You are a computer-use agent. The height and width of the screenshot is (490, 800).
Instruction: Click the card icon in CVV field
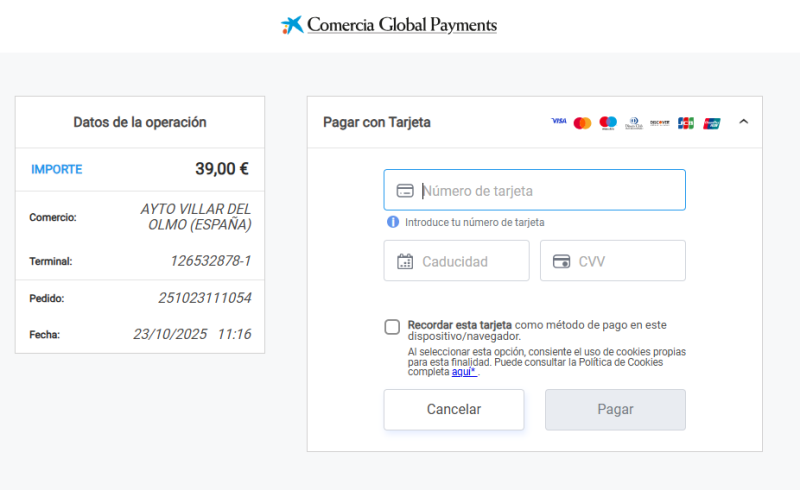(x=561, y=262)
